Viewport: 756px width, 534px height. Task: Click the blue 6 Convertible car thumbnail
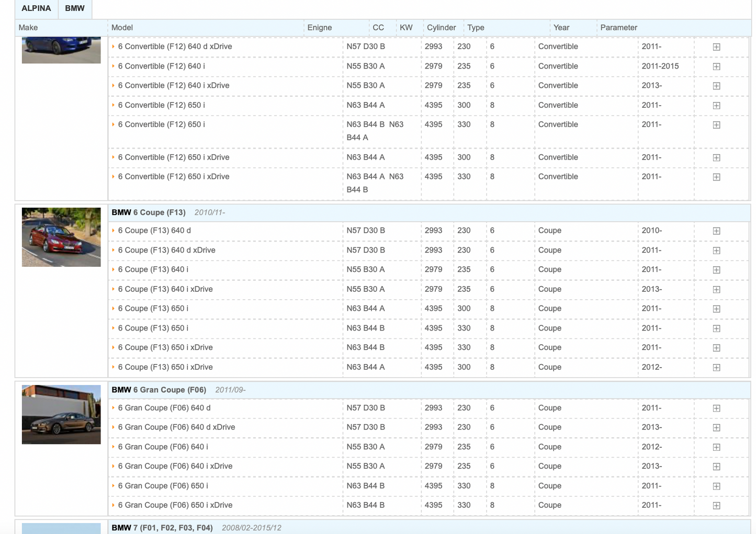tap(61, 50)
